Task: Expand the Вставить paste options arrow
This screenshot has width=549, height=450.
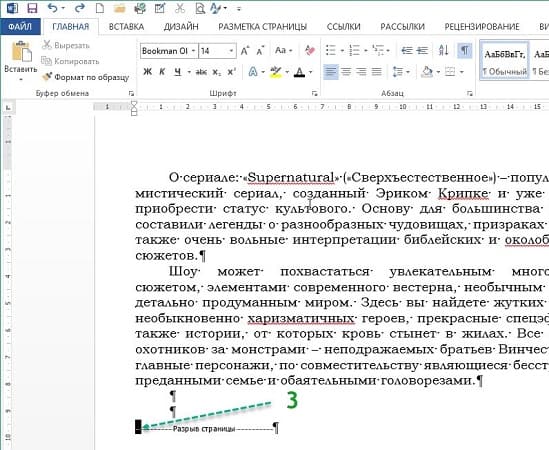Action: pos(21,80)
